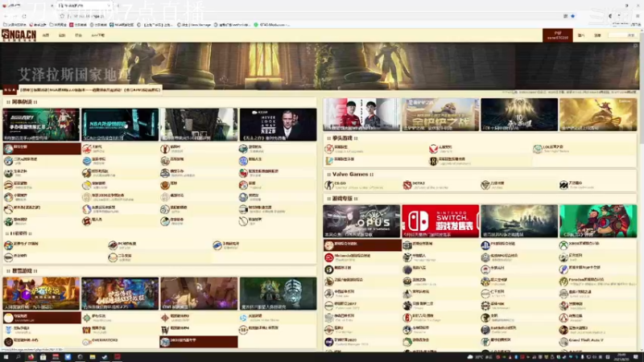The image size is (644, 362).
Task: Open the NGA.CN site logo
Action: [19, 35]
